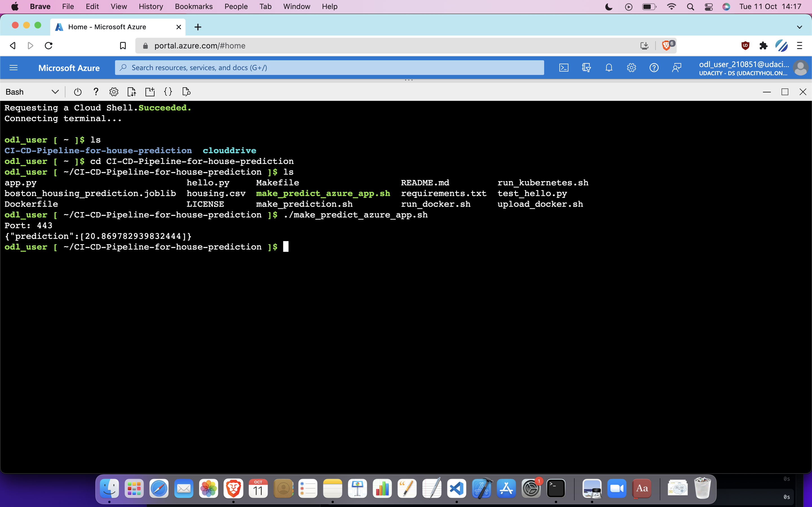The width and height of the screenshot is (812, 507).
Task: Open Directories and subscriptions filter icon
Action: click(586, 68)
